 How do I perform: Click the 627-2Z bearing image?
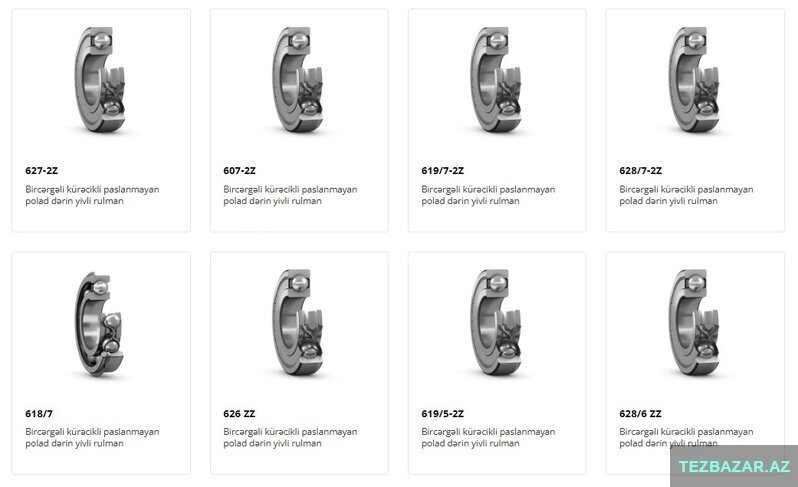click(100, 79)
